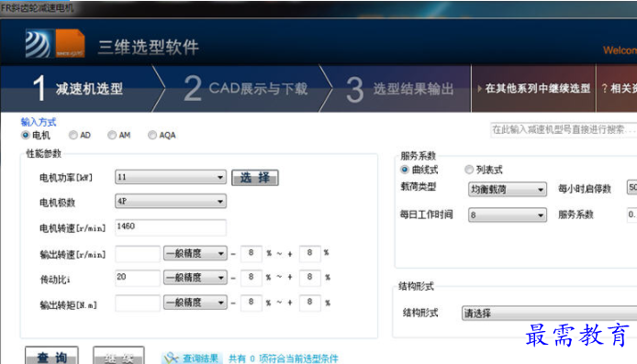
Task: Click the 输出转矩 minus tolerance field
Action: (251, 303)
